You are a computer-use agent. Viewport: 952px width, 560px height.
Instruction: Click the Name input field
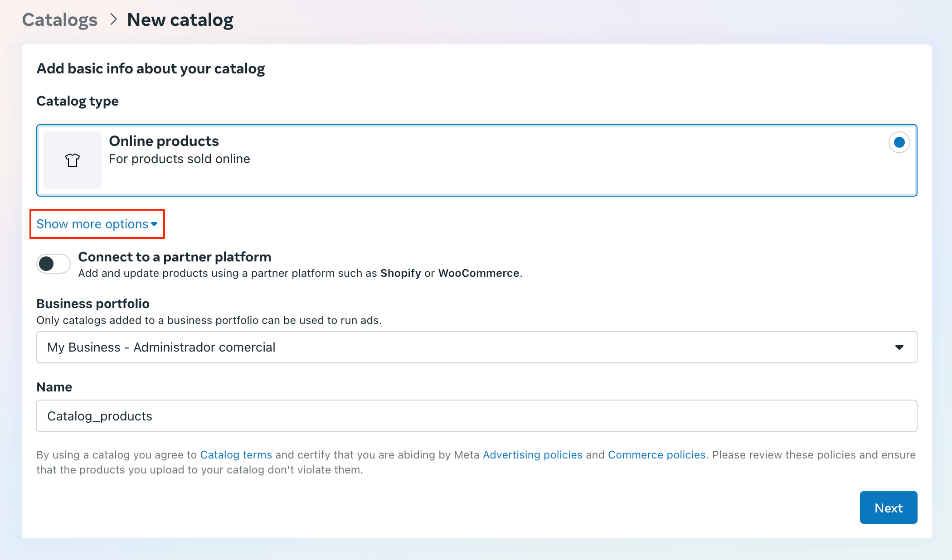pos(476,416)
